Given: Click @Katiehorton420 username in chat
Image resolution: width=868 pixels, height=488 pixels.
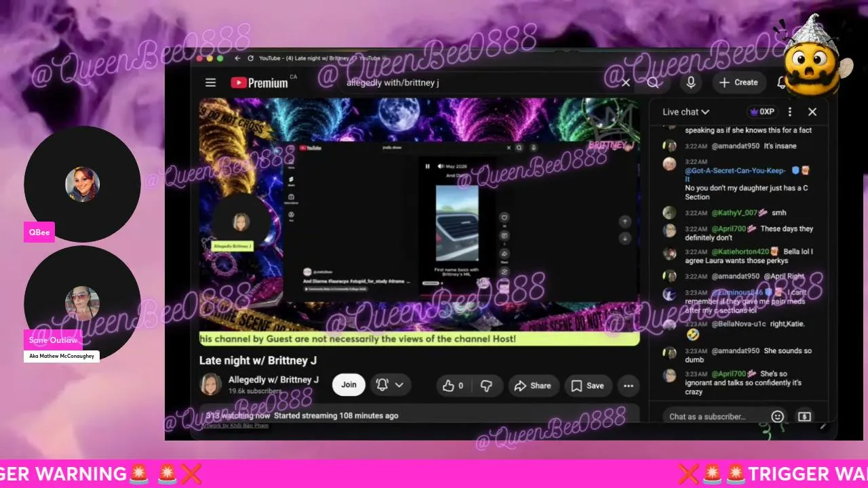Looking at the screenshot, I should point(740,251).
